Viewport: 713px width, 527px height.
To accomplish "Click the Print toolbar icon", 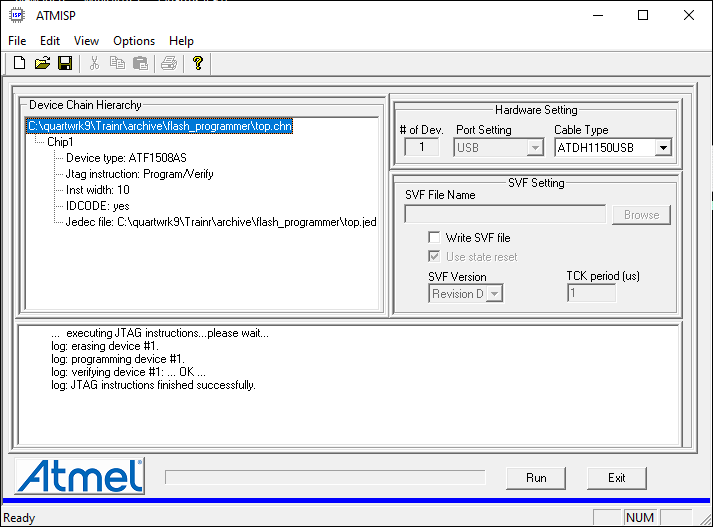I will pyautogui.click(x=169, y=64).
